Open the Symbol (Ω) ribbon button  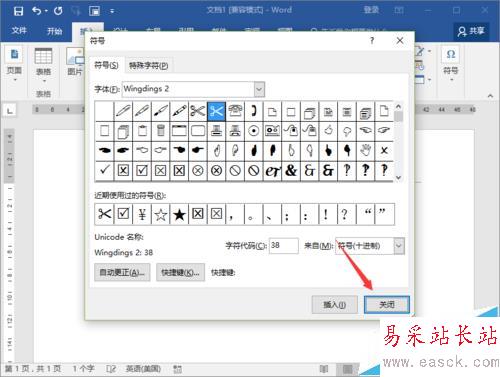[451, 62]
